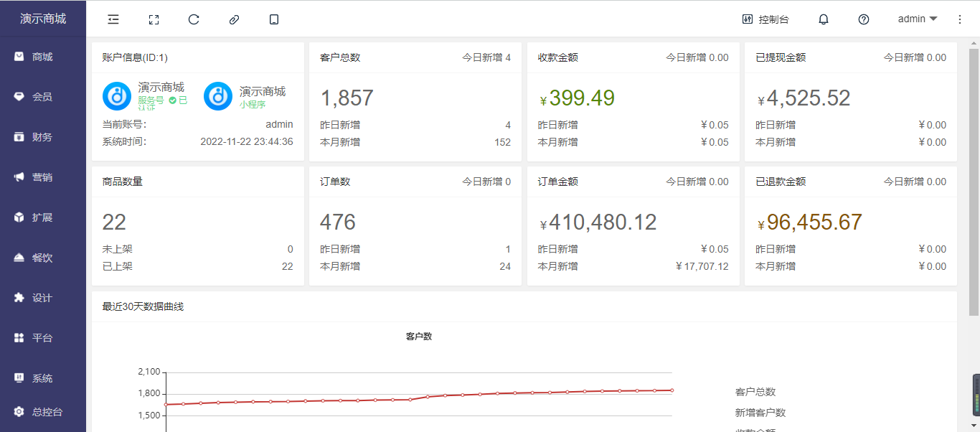Click the 今日新增 4 label in 客户总数
Screen dimensions: 980x432
pos(486,57)
